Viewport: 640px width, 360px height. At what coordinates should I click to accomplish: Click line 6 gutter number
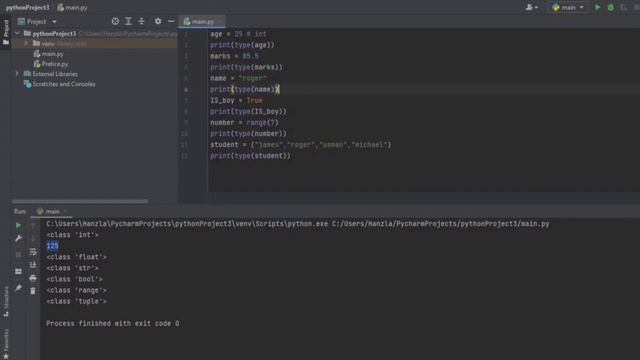coord(186,89)
